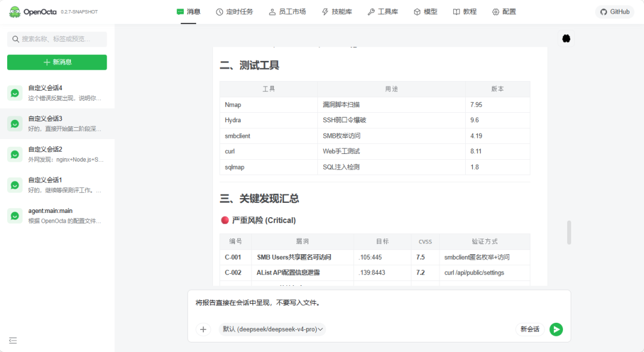This screenshot has height=352, width=644.
Task: Click the 技能库 lightning icon
Action: tap(325, 12)
